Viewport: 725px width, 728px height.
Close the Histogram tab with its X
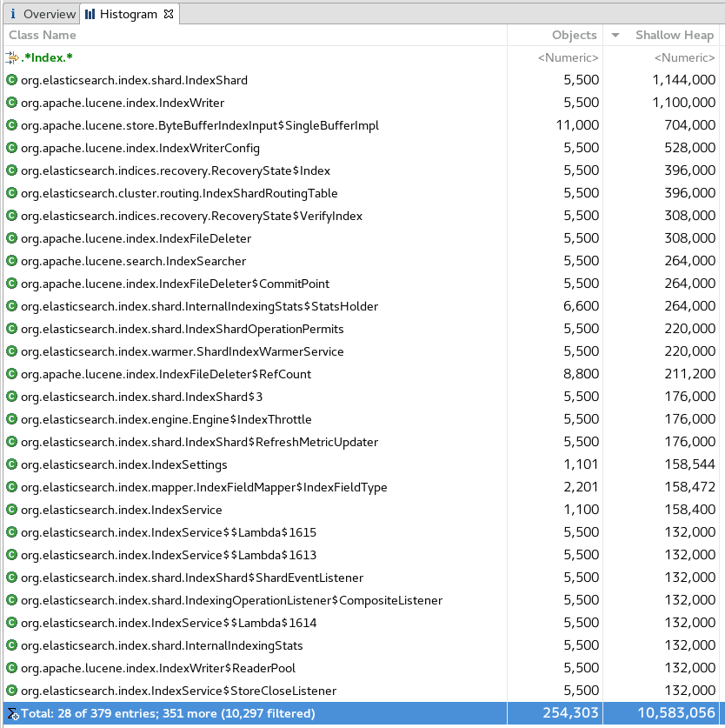click(x=169, y=15)
